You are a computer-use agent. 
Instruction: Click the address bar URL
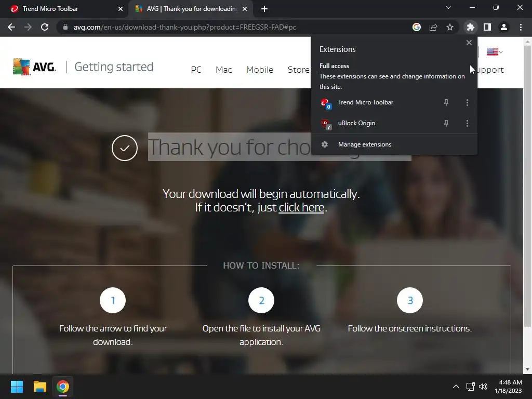(185, 27)
